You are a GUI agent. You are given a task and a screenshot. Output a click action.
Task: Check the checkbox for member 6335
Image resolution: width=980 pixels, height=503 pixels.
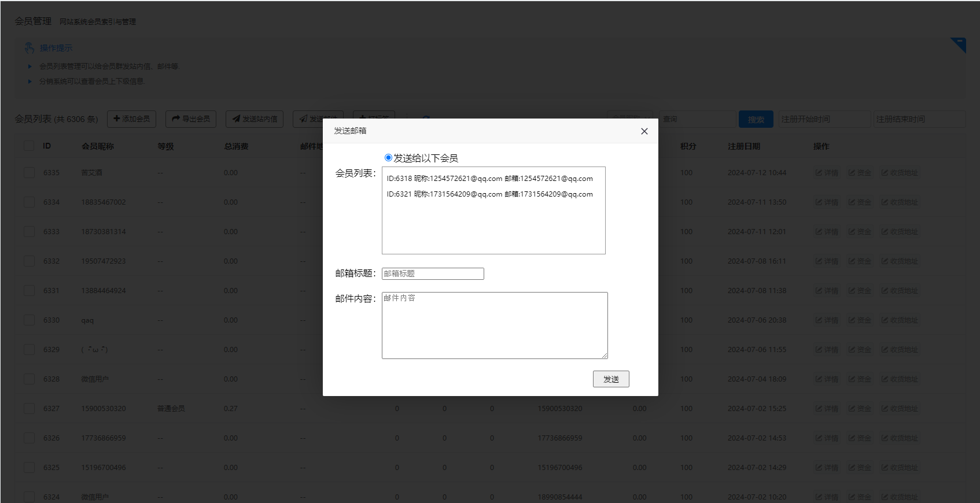(29, 172)
